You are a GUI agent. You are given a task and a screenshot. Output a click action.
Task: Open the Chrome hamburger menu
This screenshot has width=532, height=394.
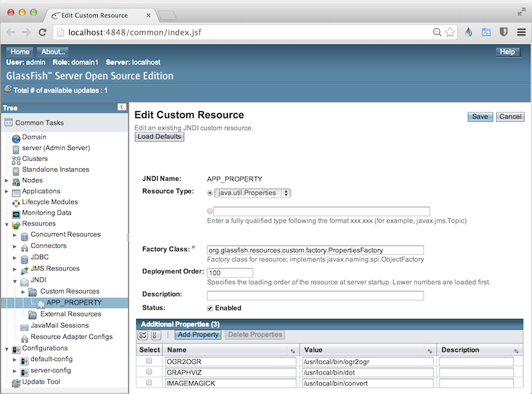pos(521,32)
